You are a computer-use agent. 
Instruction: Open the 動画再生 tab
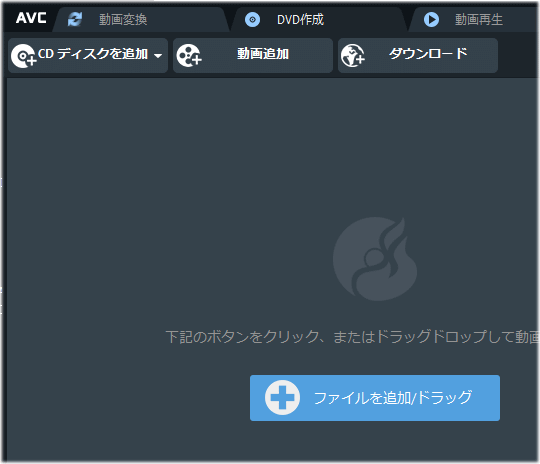click(x=475, y=19)
